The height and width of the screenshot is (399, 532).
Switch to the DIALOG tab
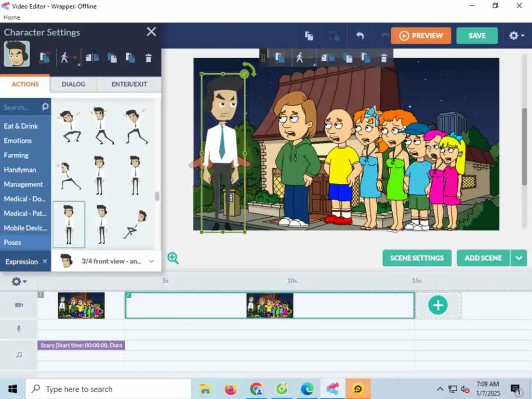(73, 84)
